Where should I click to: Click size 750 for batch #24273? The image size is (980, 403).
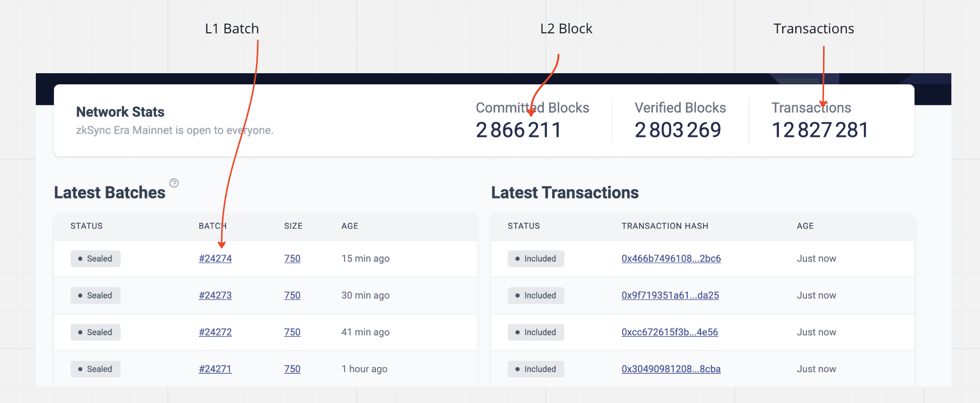[x=292, y=295]
